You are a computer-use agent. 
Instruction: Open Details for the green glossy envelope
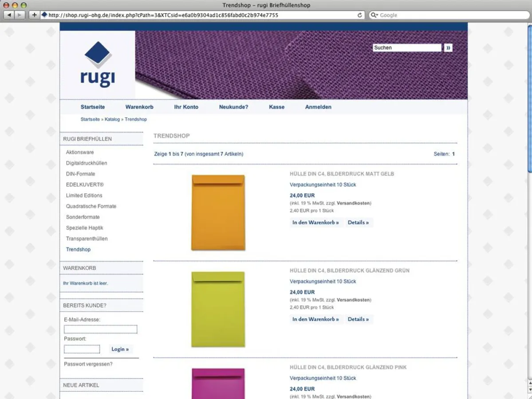[x=359, y=319]
